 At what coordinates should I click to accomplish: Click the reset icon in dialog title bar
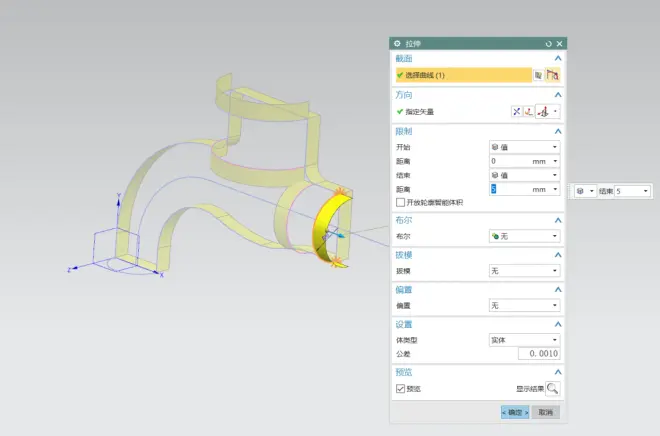click(x=548, y=44)
